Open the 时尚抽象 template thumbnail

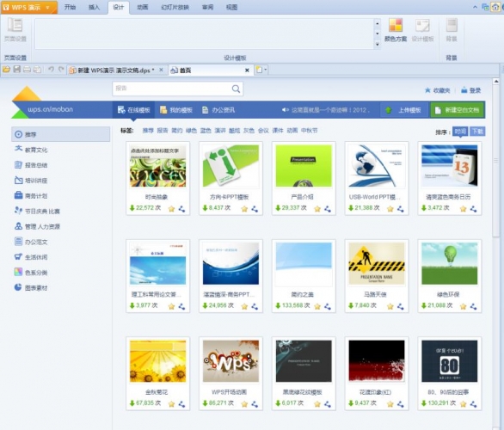pyautogui.click(x=157, y=166)
